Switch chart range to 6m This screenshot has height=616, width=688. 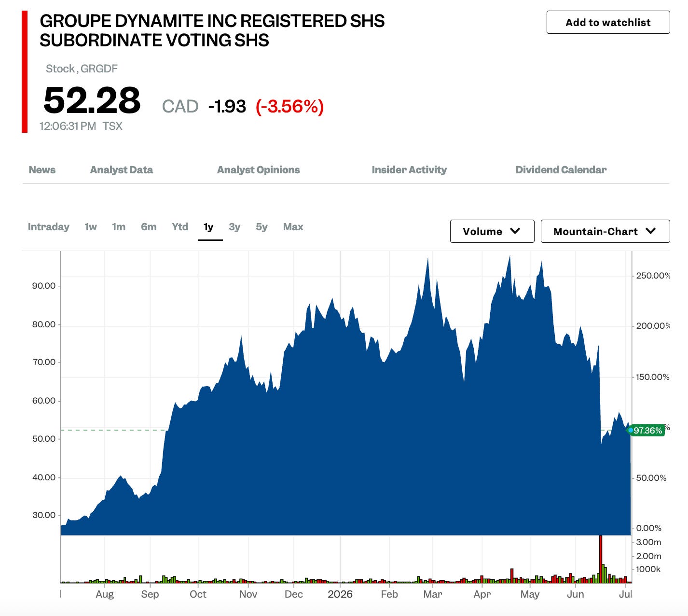pos(149,227)
